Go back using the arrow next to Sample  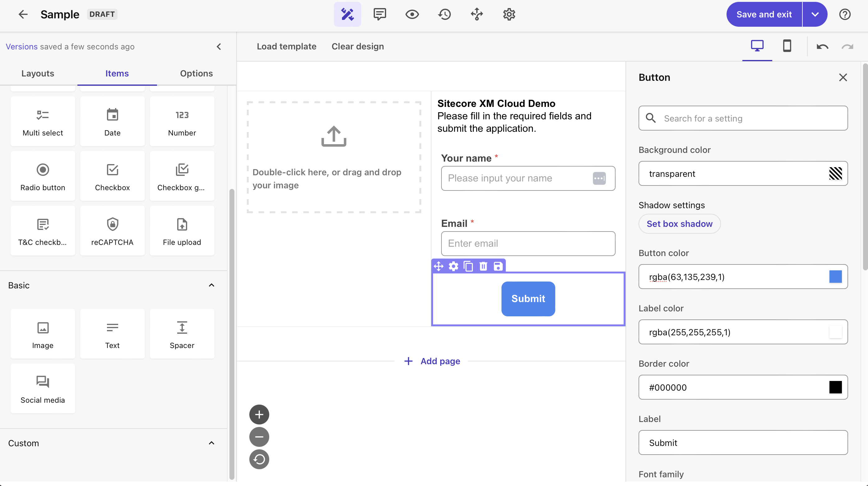(x=23, y=14)
